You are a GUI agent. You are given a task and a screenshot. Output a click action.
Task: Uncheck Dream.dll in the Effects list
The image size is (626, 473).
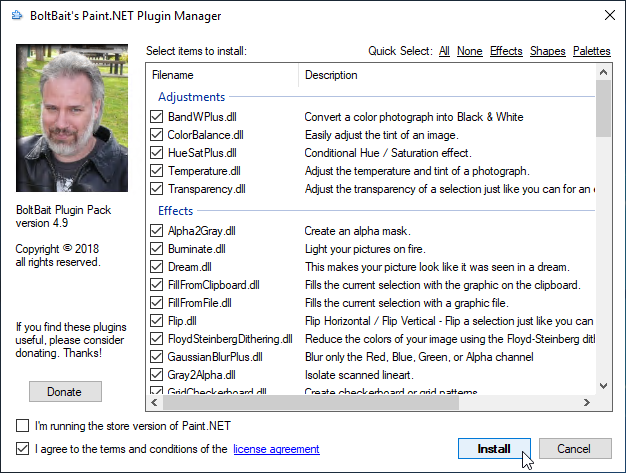click(156, 267)
